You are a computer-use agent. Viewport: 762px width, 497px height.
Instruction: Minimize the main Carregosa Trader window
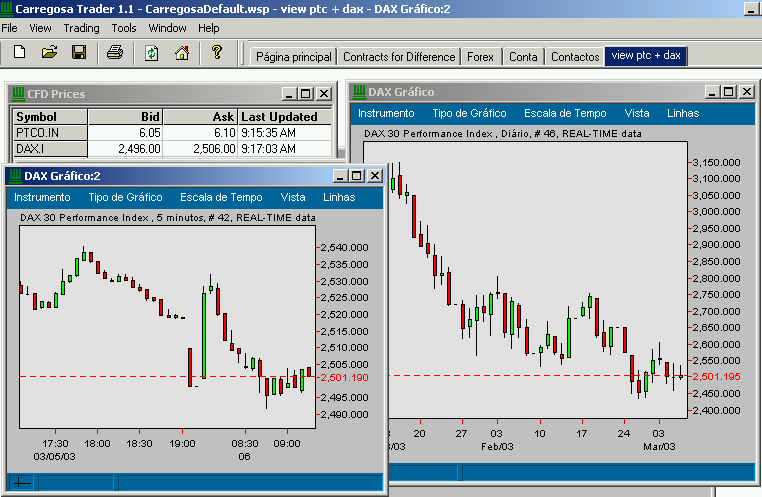pos(750,9)
